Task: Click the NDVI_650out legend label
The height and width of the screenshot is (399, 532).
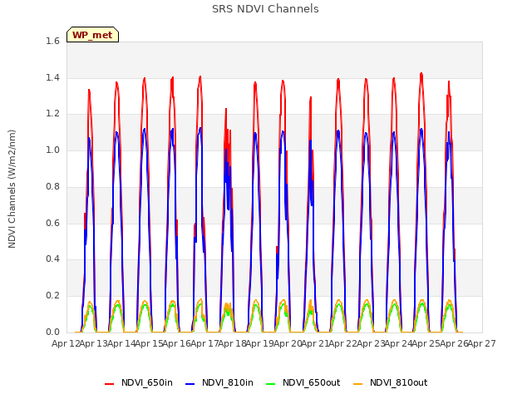Action: (x=311, y=382)
